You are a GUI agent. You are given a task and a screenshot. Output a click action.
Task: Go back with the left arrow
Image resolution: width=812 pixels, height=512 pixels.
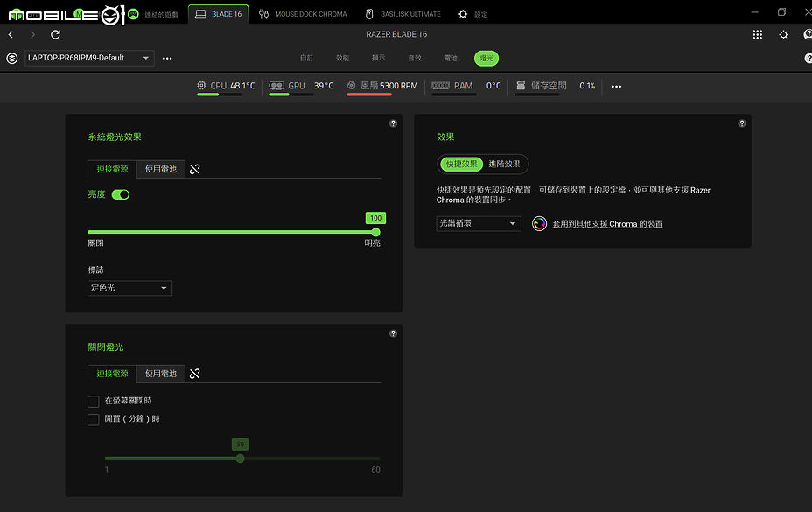10,34
